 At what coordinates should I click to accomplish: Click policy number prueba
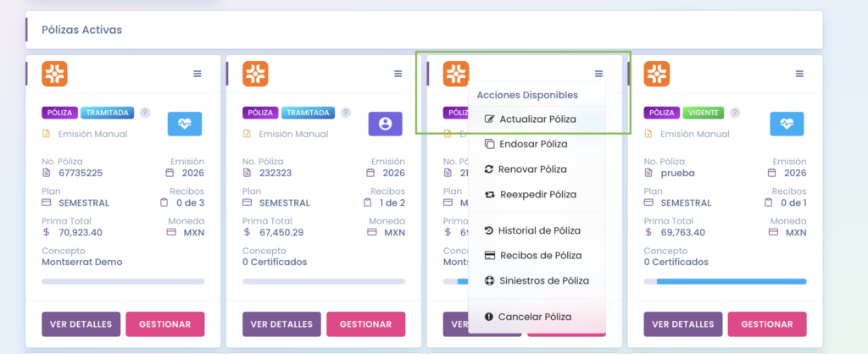point(677,173)
